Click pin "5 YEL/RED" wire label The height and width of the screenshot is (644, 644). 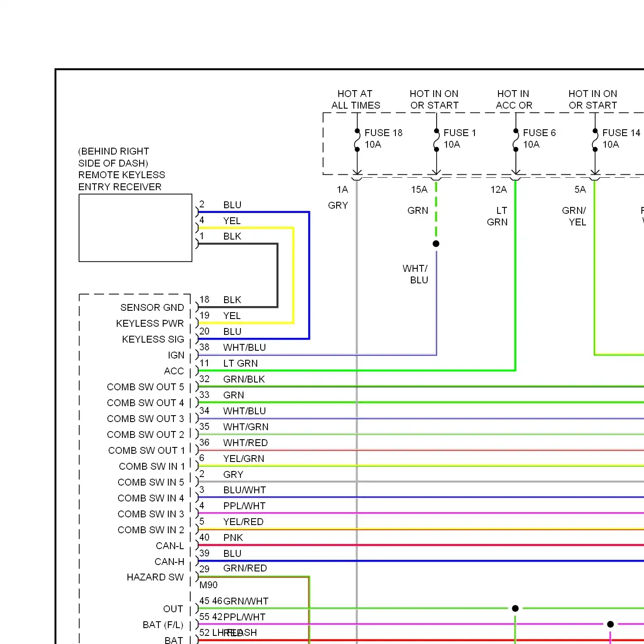pos(231,522)
